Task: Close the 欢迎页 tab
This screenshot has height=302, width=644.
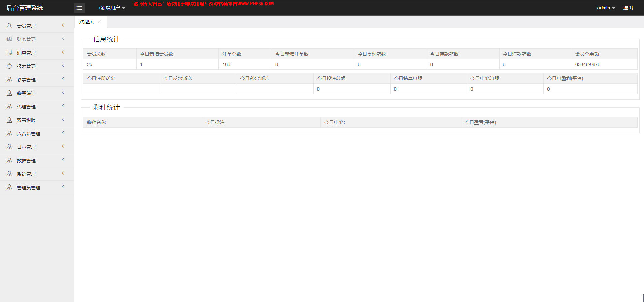Action: [99, 22]
